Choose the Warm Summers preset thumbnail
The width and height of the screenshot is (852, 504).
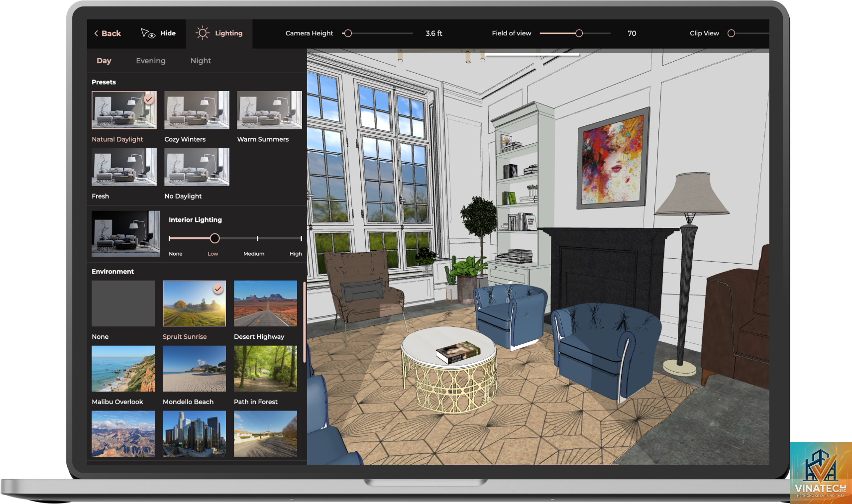pyautogui.click(x=269, y=110)
